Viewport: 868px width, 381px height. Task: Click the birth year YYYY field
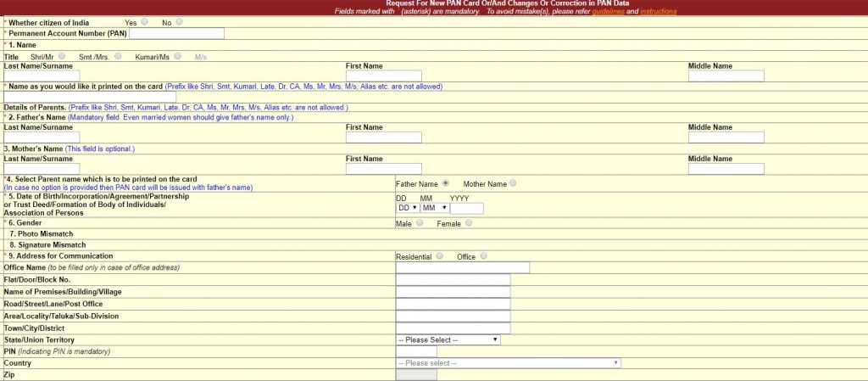[466, 208]
